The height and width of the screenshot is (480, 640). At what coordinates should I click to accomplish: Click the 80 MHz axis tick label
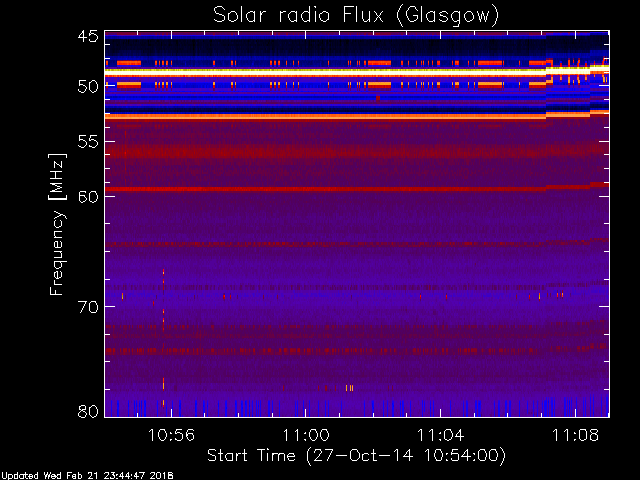pos(88,411)
